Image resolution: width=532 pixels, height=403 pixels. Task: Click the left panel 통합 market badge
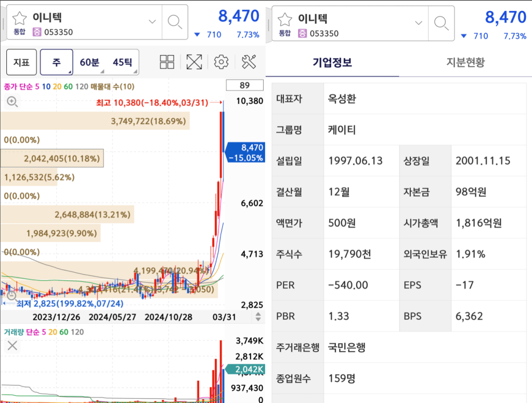[19, 32]
